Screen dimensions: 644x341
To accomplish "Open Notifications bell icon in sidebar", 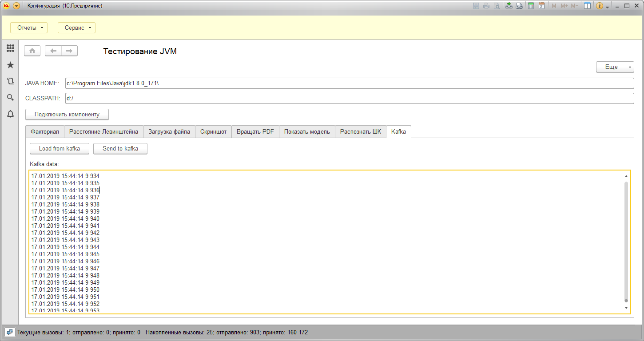I will point(10,114).
